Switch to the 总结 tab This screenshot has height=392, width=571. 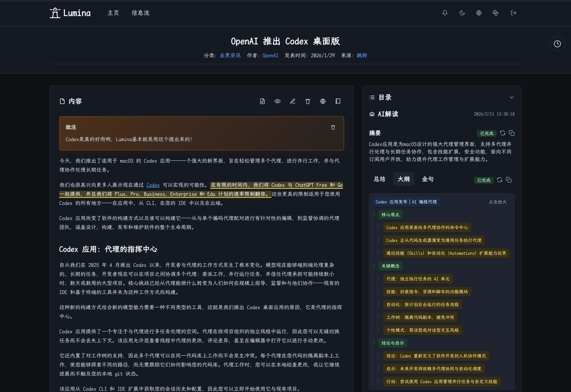pos(379,179)
